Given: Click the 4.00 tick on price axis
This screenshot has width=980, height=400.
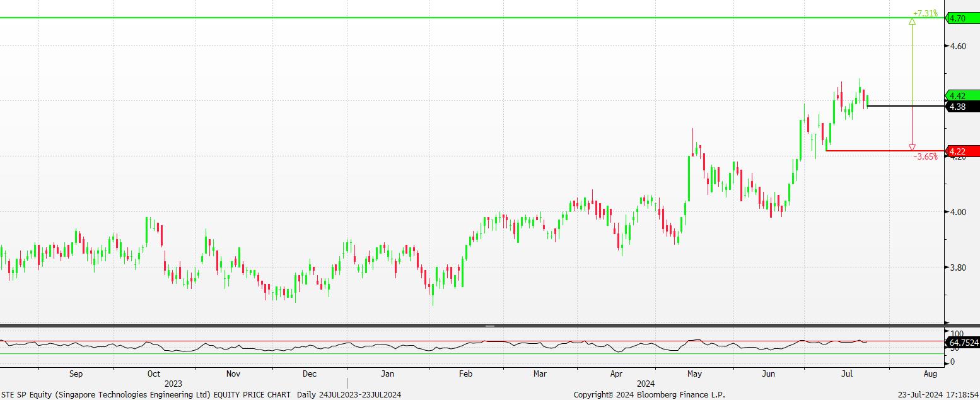Looking at the screenshot, I should coord(959,212).
